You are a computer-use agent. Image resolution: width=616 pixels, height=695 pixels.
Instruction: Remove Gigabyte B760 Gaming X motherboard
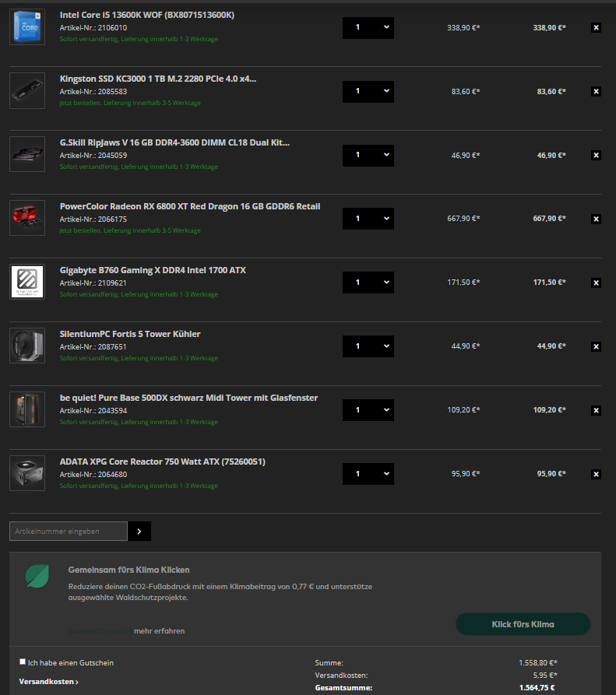click(x=596, y=283)
